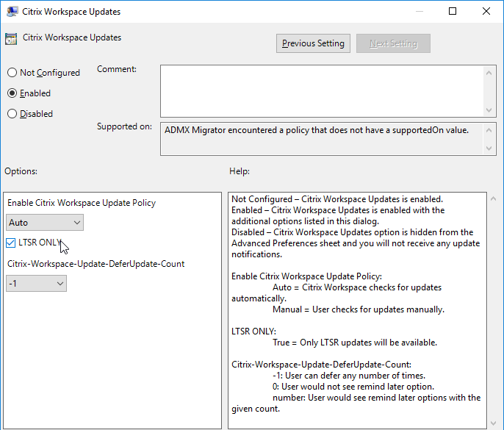Select the Not Configured option
The width and height of the screenshot is (504, 430).
click(x=43, y=73)
